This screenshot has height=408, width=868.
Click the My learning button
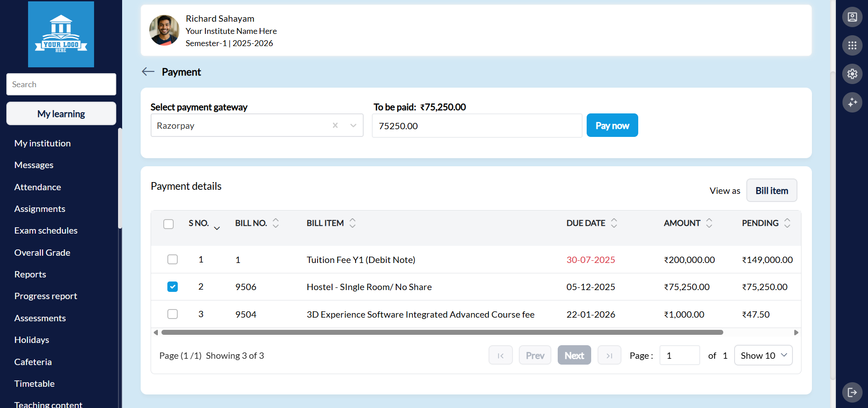(61, 114)
